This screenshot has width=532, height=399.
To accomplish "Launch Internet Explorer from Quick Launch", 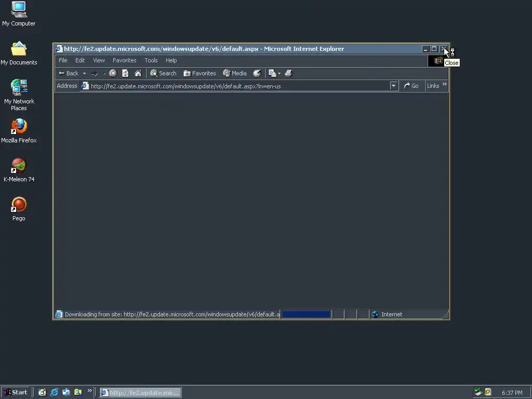I will click(x=54, y=392).
